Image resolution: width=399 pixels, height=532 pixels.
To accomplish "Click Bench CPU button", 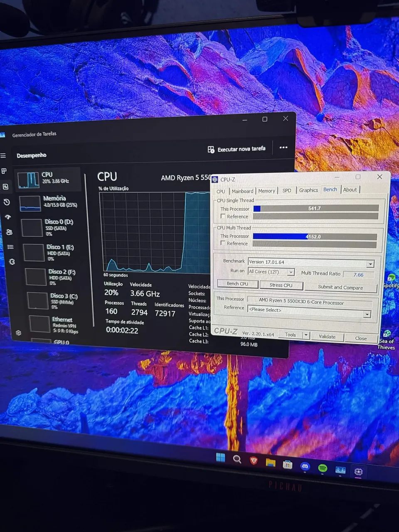I will point(237,284).
